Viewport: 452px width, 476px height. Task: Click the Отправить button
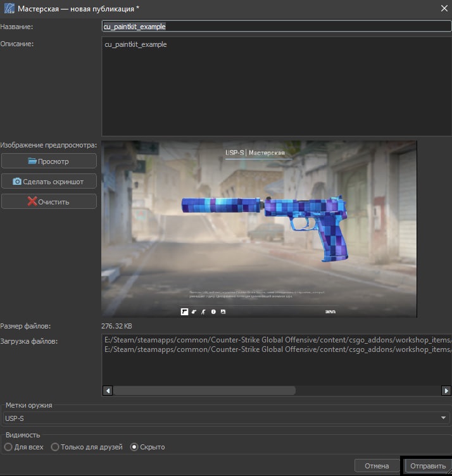428,466
